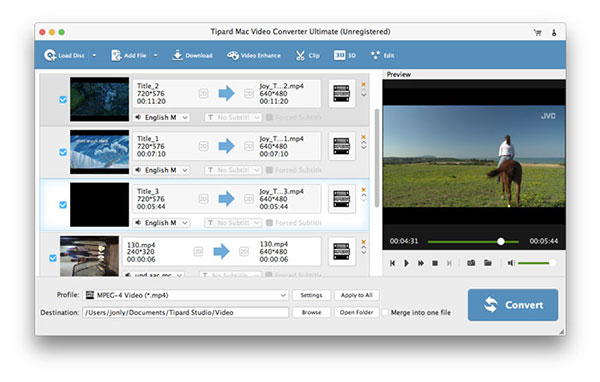Click the Browse button
Screen dimensions: 600x382
coord(311,312)
